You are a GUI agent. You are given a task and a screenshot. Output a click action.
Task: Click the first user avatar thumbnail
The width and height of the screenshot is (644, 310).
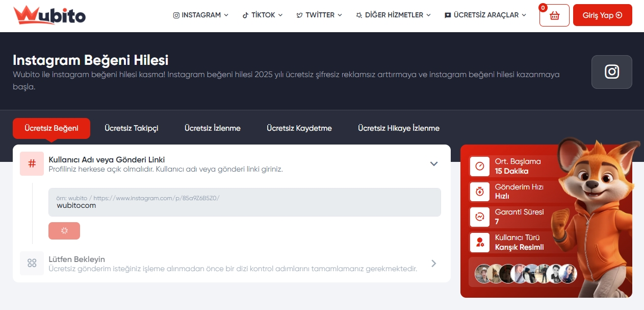pos(482,273)
